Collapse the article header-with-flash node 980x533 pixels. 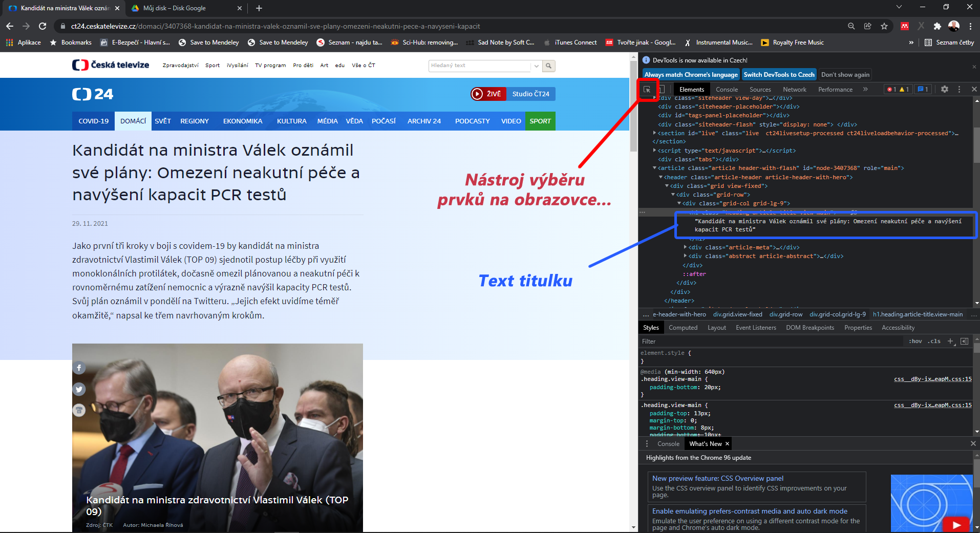click(x=654, y=168)
